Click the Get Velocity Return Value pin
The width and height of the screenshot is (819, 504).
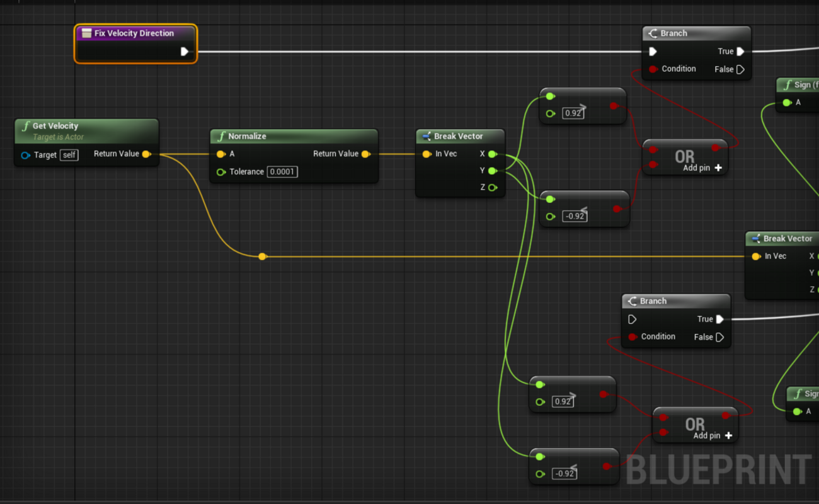(146, 154)
